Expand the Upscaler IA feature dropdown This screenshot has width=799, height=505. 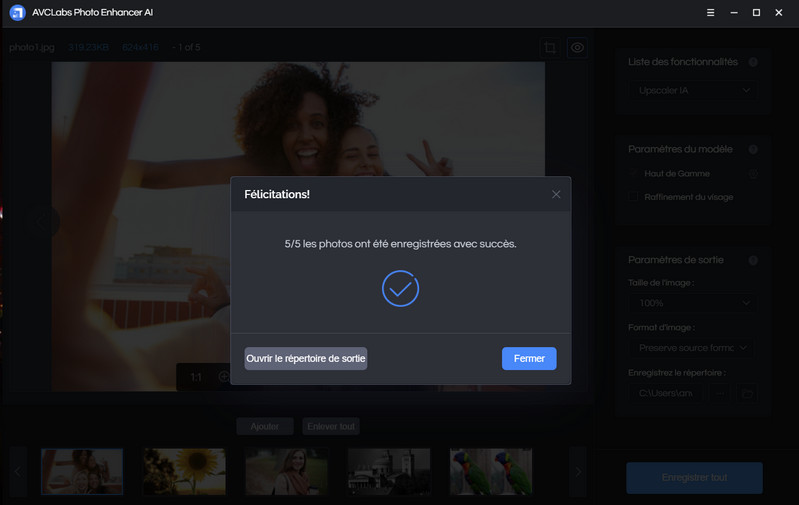(x=695, y=91)
